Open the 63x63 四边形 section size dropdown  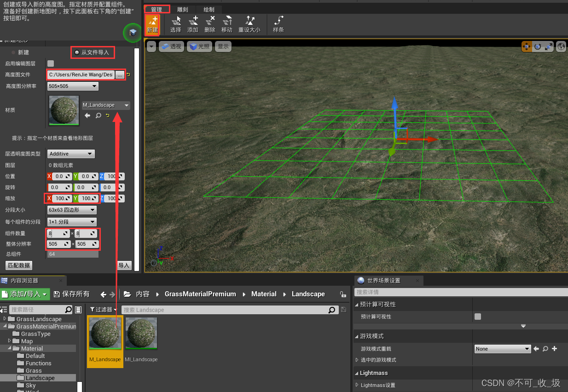(72, 210)
